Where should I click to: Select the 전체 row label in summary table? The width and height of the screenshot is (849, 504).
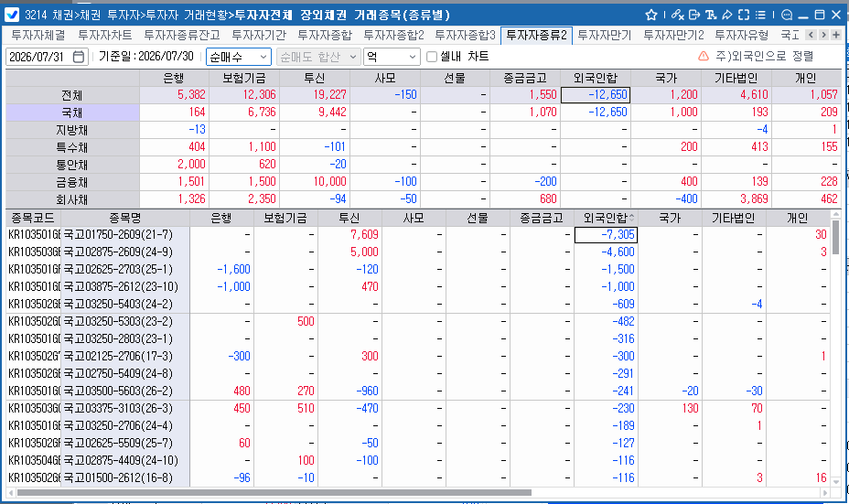72,95
